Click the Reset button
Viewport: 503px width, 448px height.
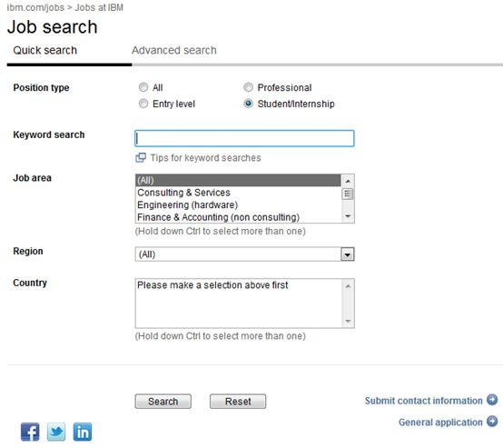(x=238, y=402)
